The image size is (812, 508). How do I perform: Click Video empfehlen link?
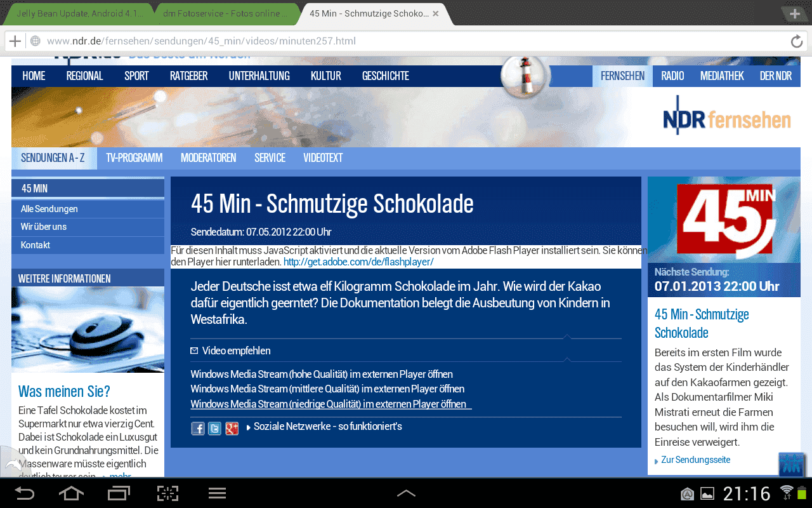[236, 351]
